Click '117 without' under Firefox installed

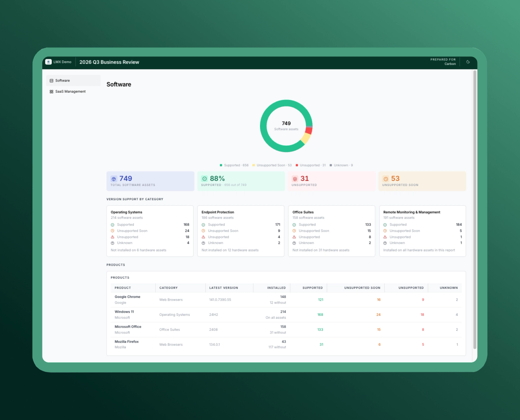click(277, 347)
